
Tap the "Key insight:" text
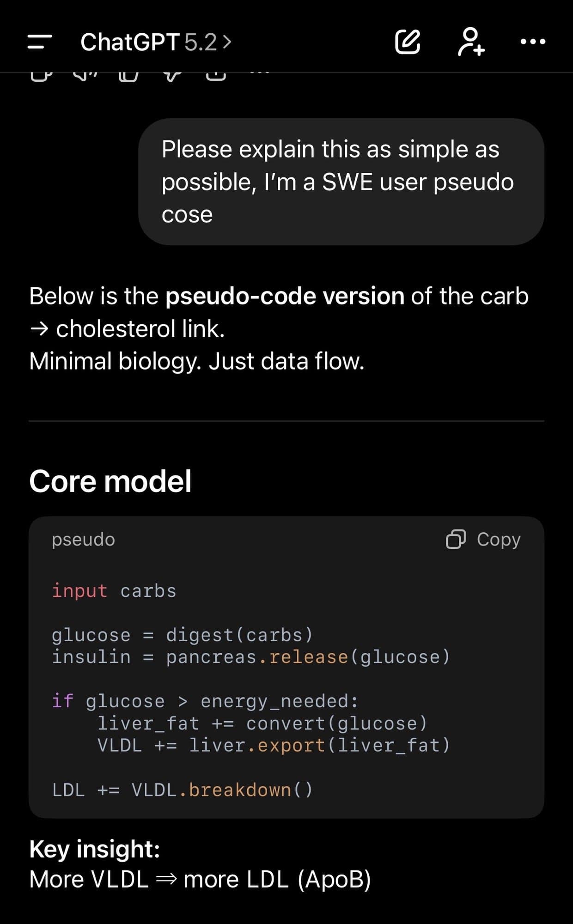tap(95, 849)
